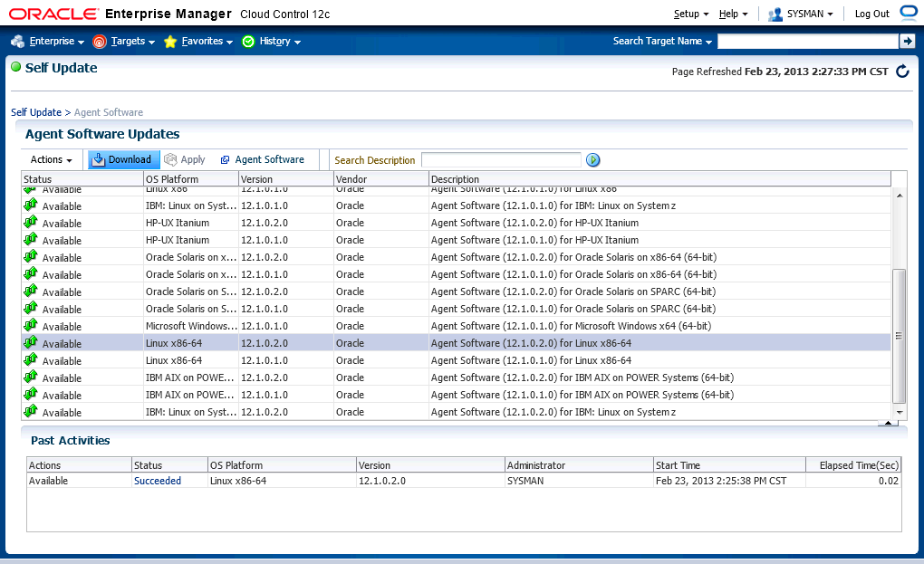This screenshot has width=924, height=564.
Task: Sort by Version column header in updates table
Action: coord(285,179)
